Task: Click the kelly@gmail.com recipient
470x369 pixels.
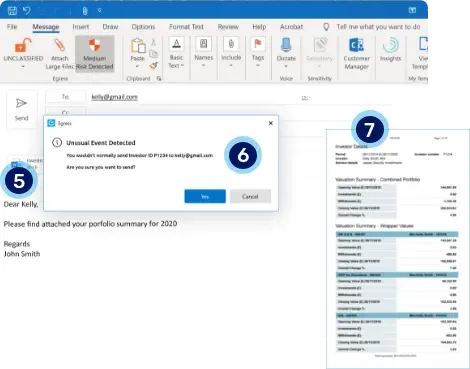Action: click(114, 97)
